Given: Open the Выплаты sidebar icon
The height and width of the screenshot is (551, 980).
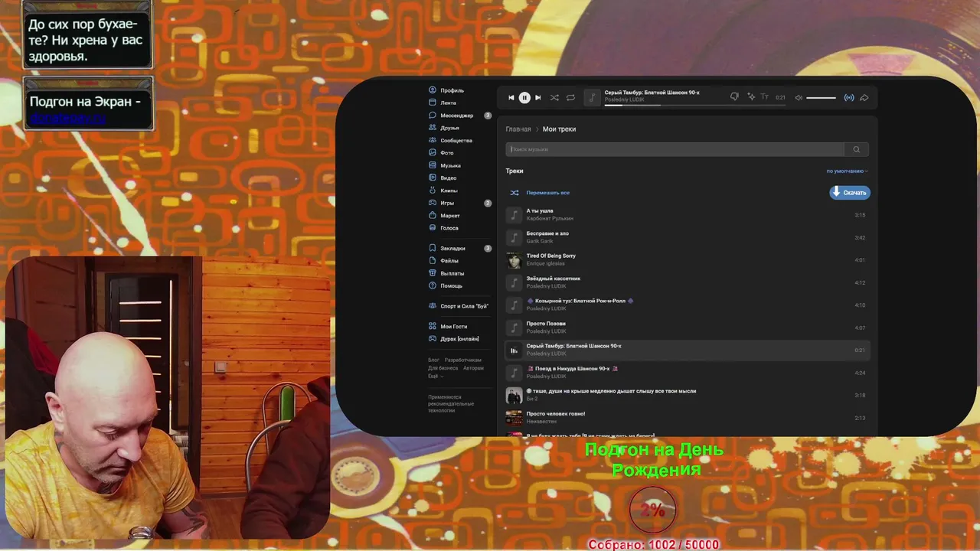Looking at the screenshot, I should [x=433, y=273].
